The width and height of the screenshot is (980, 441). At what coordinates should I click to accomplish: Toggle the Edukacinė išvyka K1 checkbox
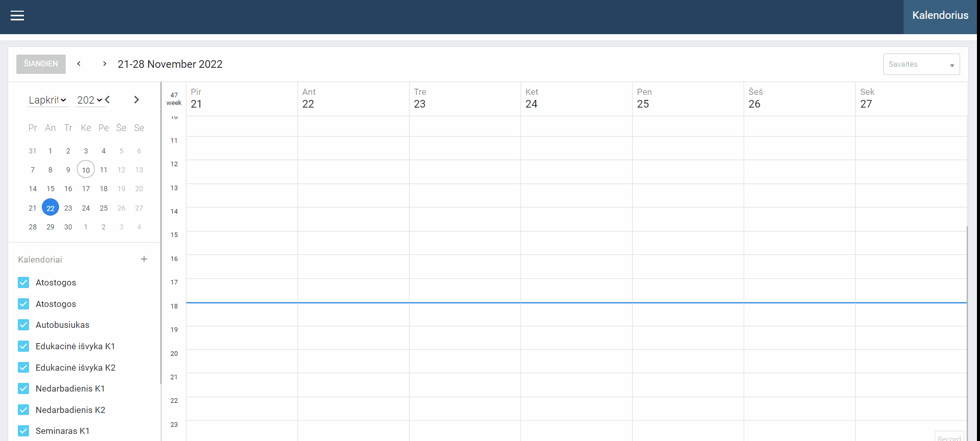pos(23,346)
